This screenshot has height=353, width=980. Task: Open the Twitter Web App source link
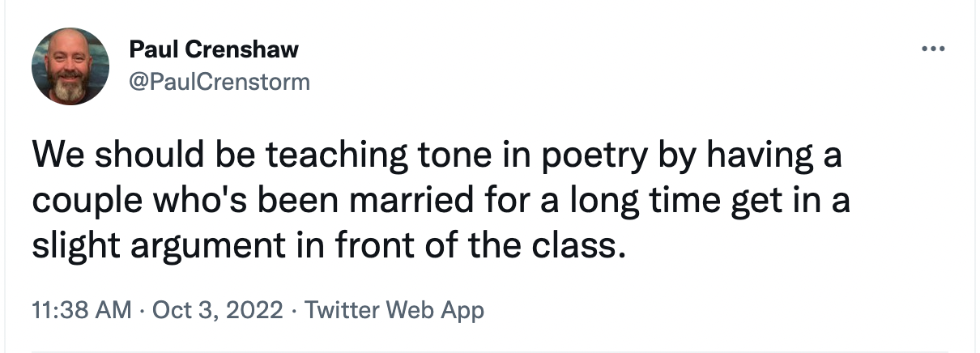394,310
